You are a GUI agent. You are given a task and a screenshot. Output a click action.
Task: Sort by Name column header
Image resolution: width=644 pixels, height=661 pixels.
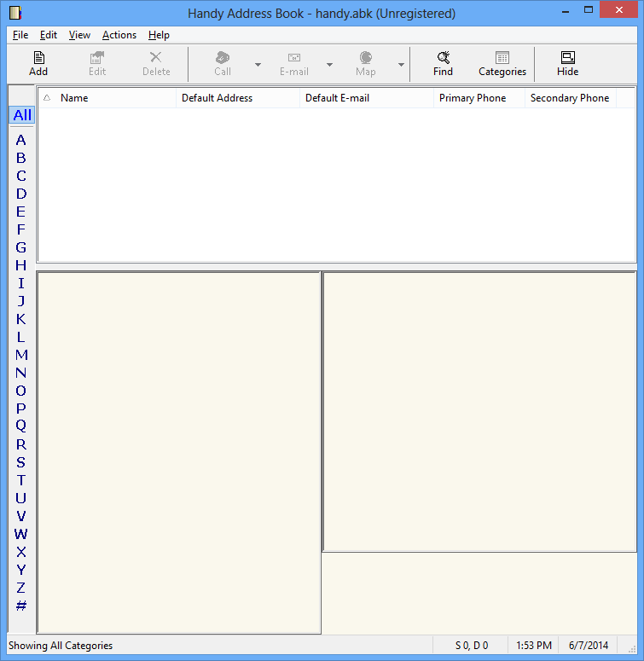pyautogui.click(x=74, y=98)
